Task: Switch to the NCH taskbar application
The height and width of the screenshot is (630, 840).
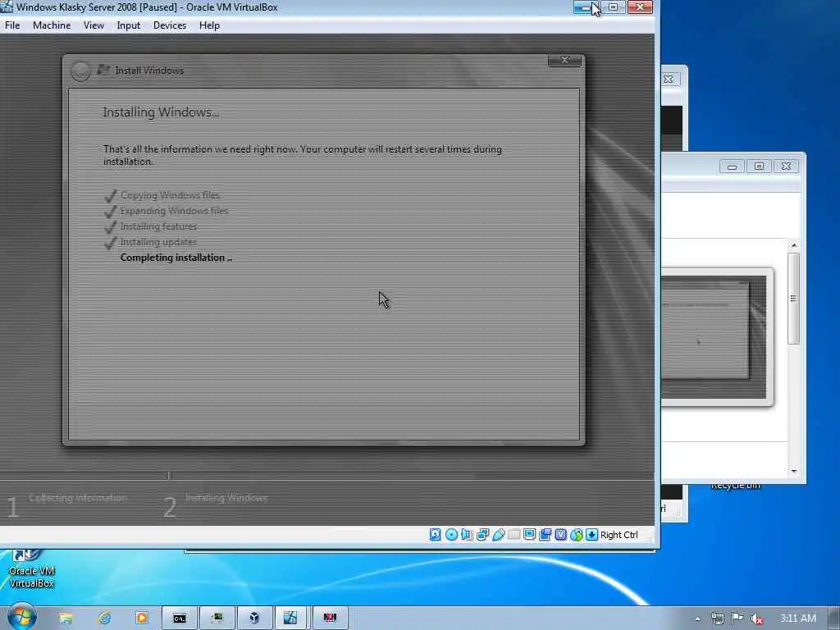Action: (330, 618)
